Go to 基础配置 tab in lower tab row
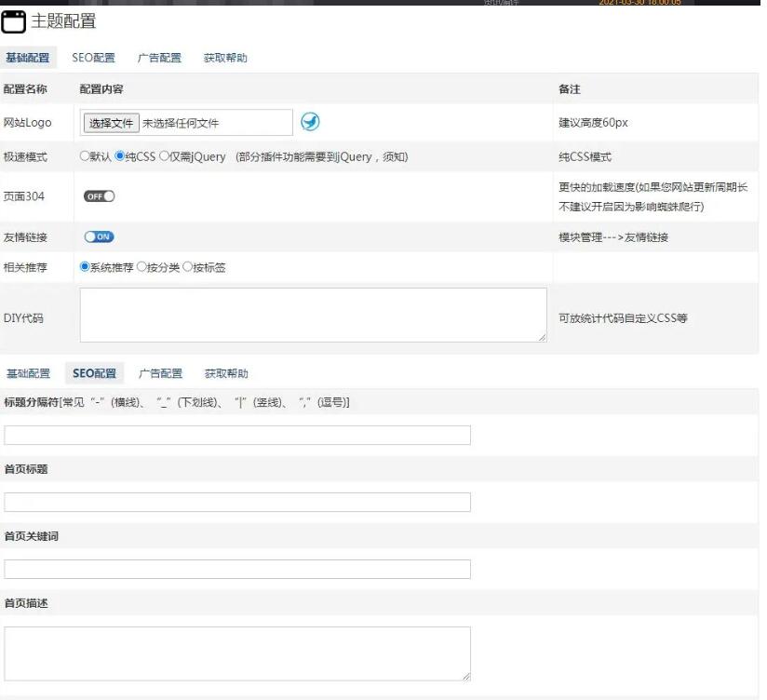767x700 pixels. [28, 373]
